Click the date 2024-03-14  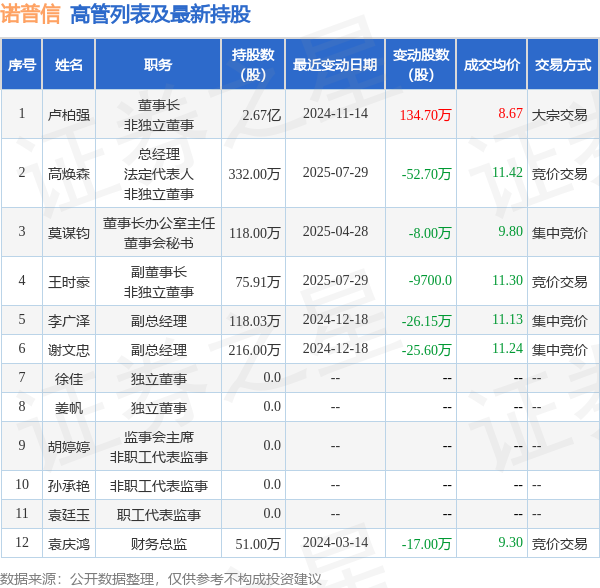coord(336,542)
